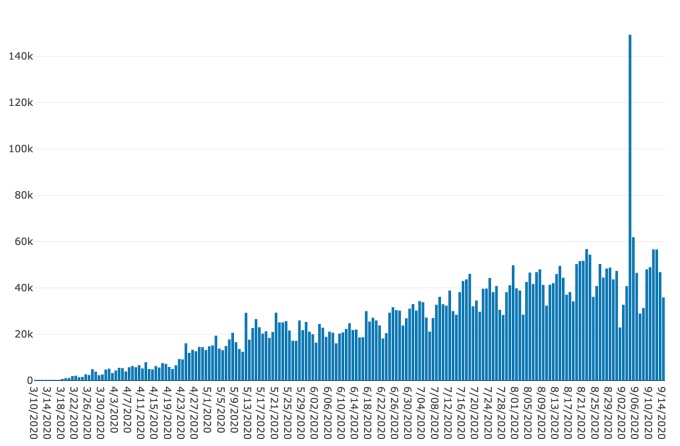Image resolution: width=680 pixels, height=446 pixels.
Task: Select the 9/10/2020 x-axis date label
Action: pos(649,413)
